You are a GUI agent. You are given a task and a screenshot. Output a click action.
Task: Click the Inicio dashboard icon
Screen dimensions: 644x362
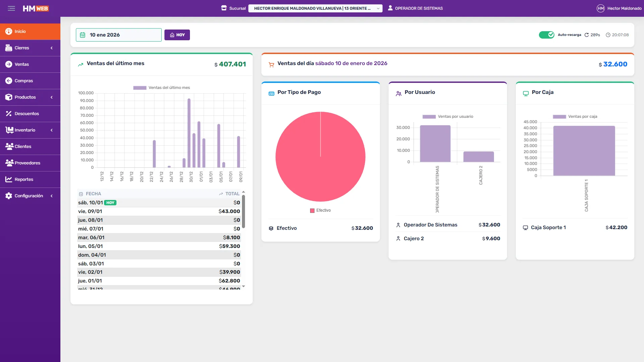pos(9,31)
